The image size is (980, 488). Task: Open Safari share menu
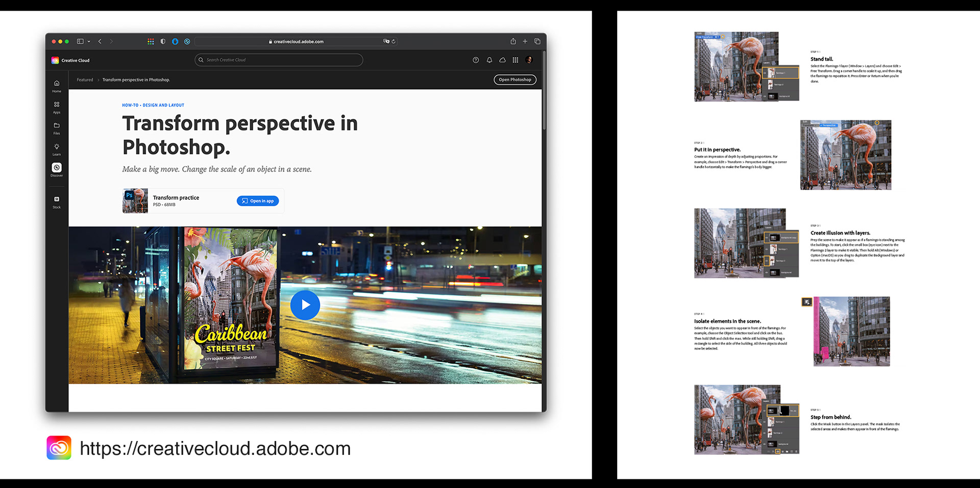click(513, 41)
